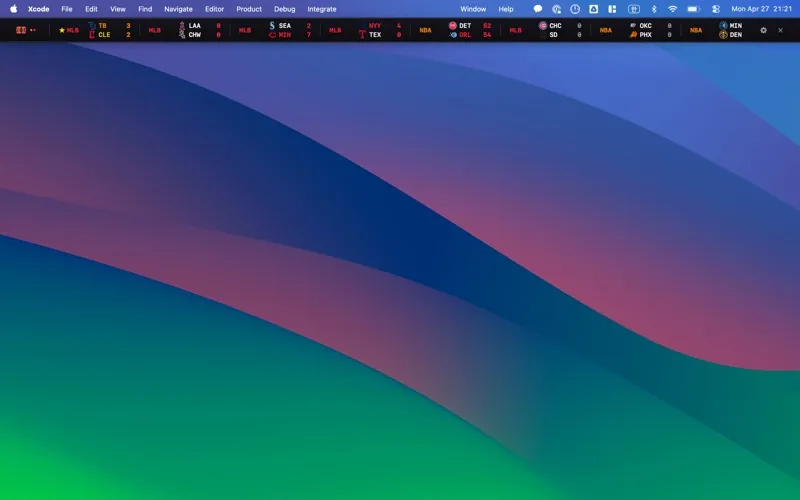Open Control Center from menu bar
The width and height of the screenshot is (800, 500).
point(716,9)
